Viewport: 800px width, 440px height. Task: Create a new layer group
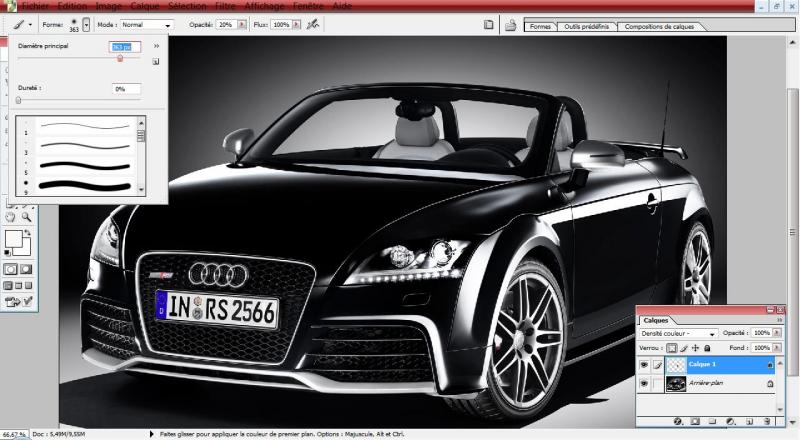tap(712, 422)
